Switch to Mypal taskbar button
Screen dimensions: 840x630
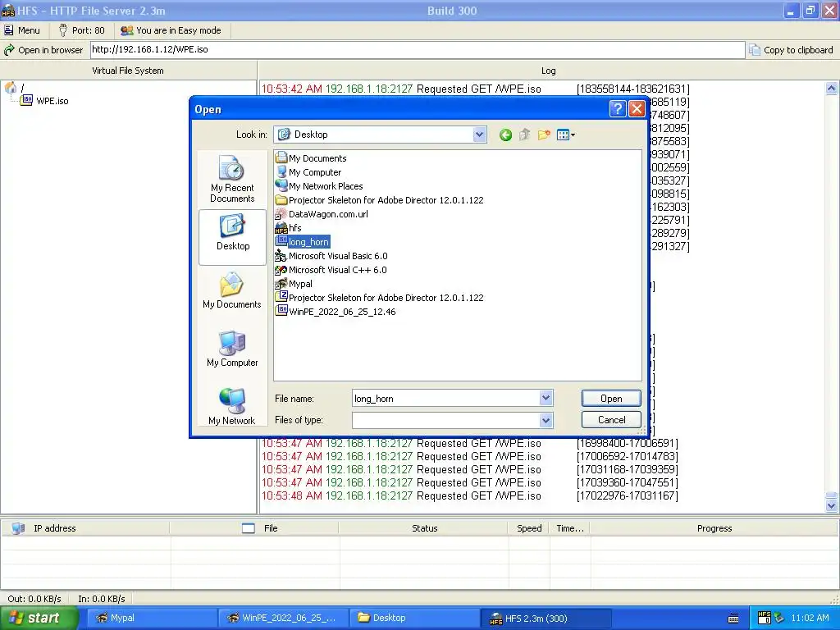point(150,619)
